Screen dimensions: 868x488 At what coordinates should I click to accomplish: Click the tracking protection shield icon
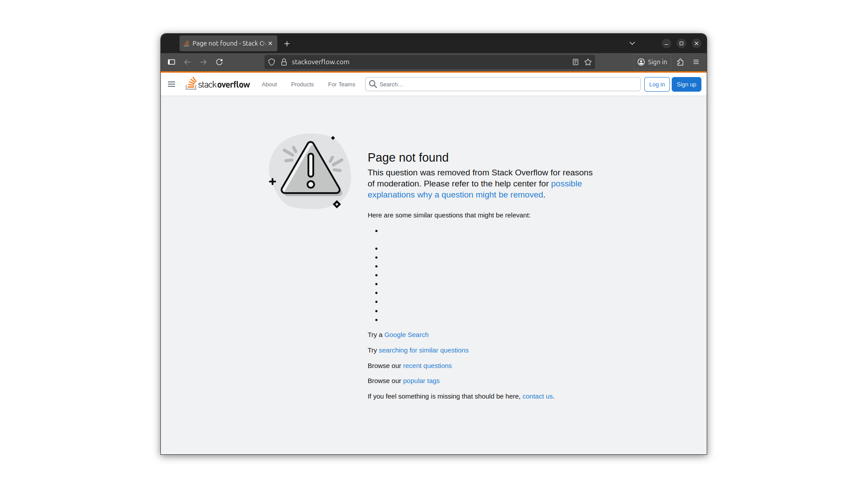coord(272,62)
